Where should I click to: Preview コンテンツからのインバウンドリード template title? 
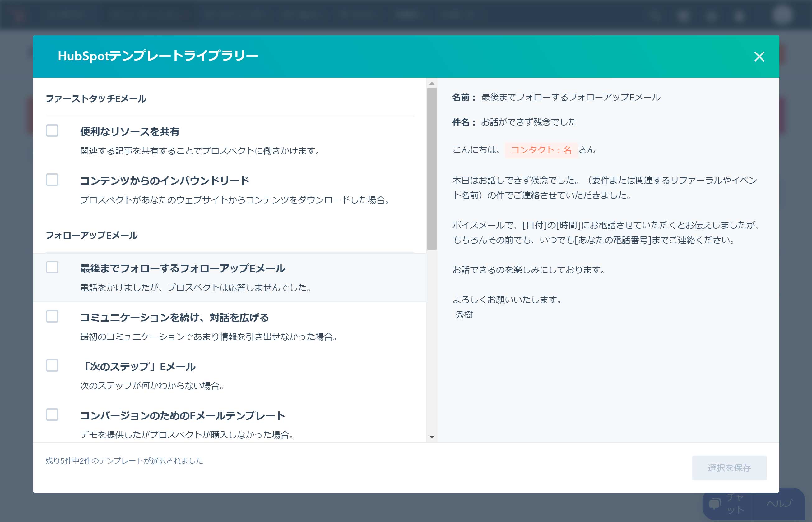(x=165, y=181)
